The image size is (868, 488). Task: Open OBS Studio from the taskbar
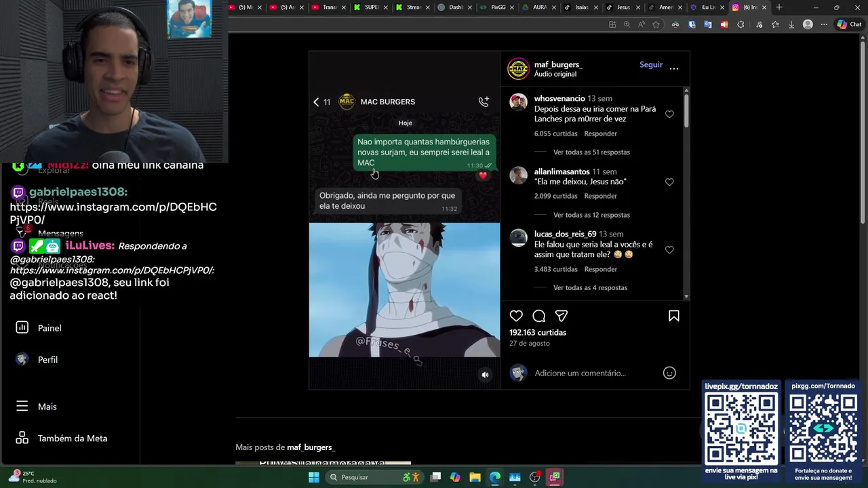click(x=535, y=477)
